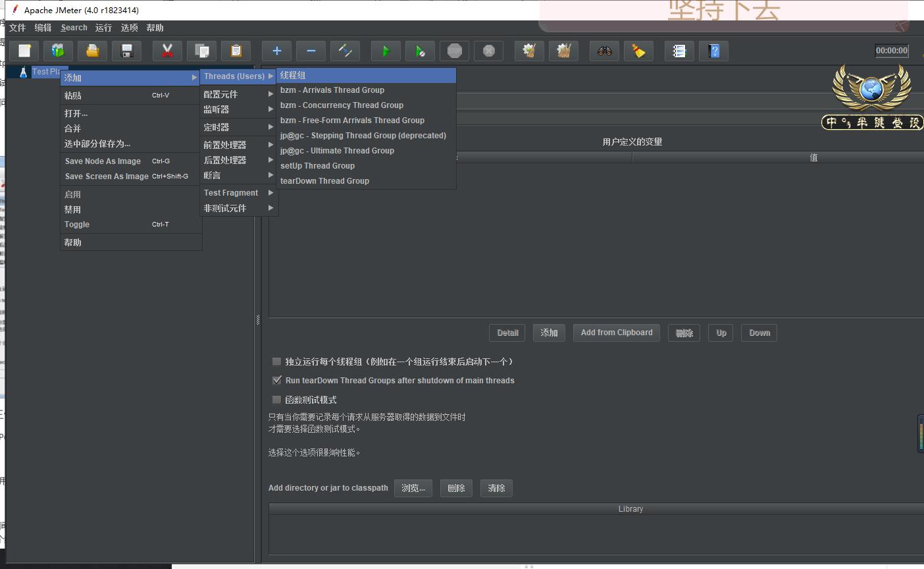Expand the Test Fragment submenu

[x=238, y=193]
